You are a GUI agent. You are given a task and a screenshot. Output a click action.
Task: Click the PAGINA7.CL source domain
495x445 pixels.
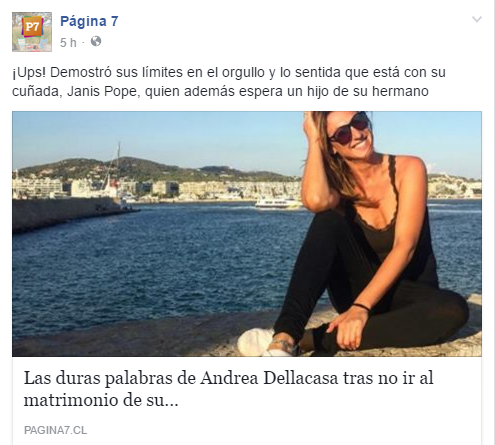point(55,430)
